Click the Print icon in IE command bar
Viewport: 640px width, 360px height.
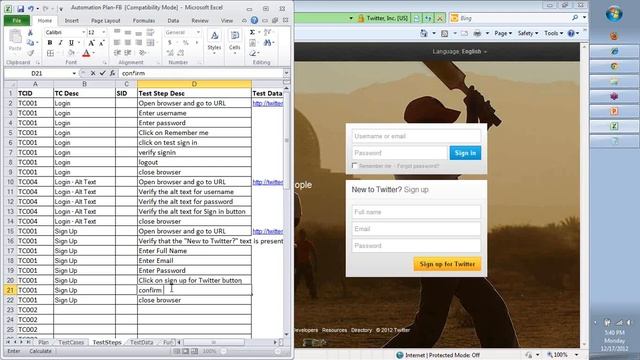click(477, 33)
